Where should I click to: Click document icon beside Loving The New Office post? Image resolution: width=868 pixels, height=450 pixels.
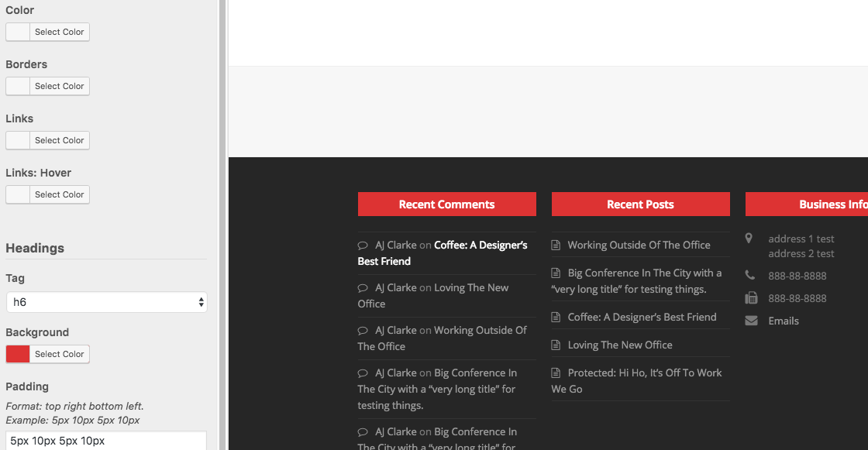tap(556, 345)
